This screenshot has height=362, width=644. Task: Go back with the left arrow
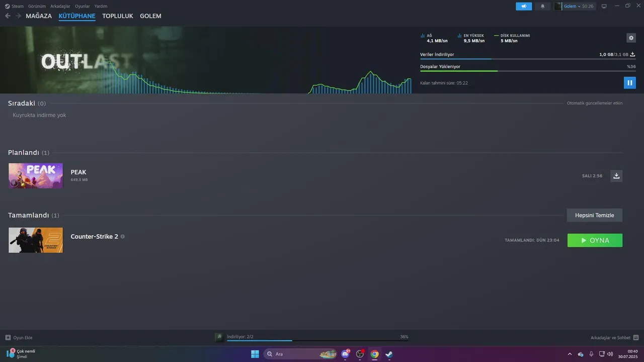tap(8, 16)
